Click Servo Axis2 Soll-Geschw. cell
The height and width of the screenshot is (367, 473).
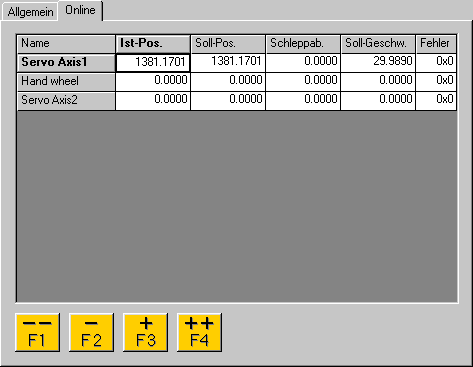tap(378, 101)
